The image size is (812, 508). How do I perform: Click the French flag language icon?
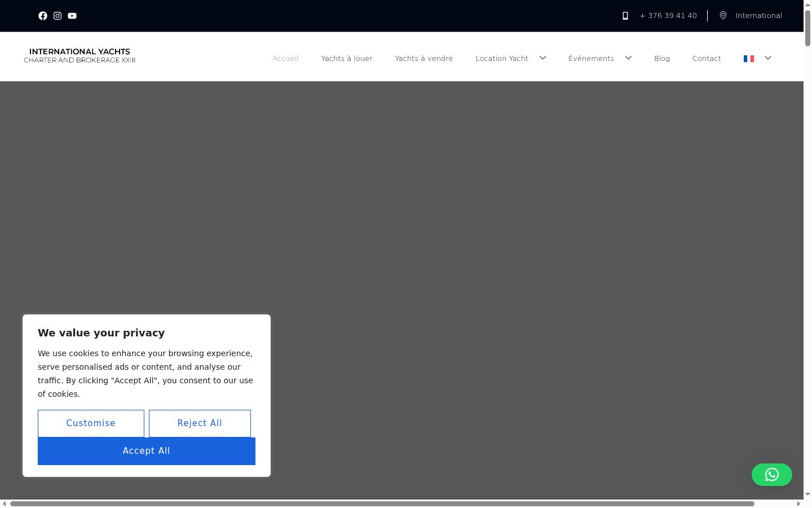click(749, 59)
